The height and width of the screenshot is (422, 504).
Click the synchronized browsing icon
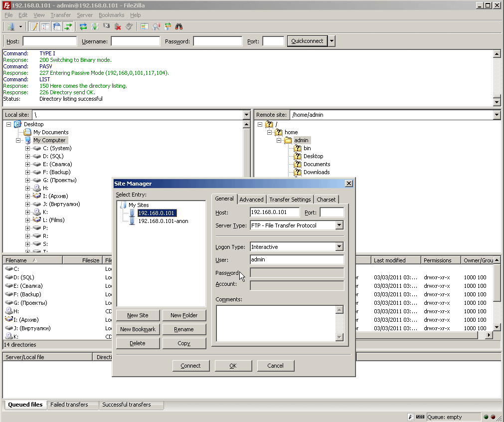pyautogui.click(x=168, y=26)
